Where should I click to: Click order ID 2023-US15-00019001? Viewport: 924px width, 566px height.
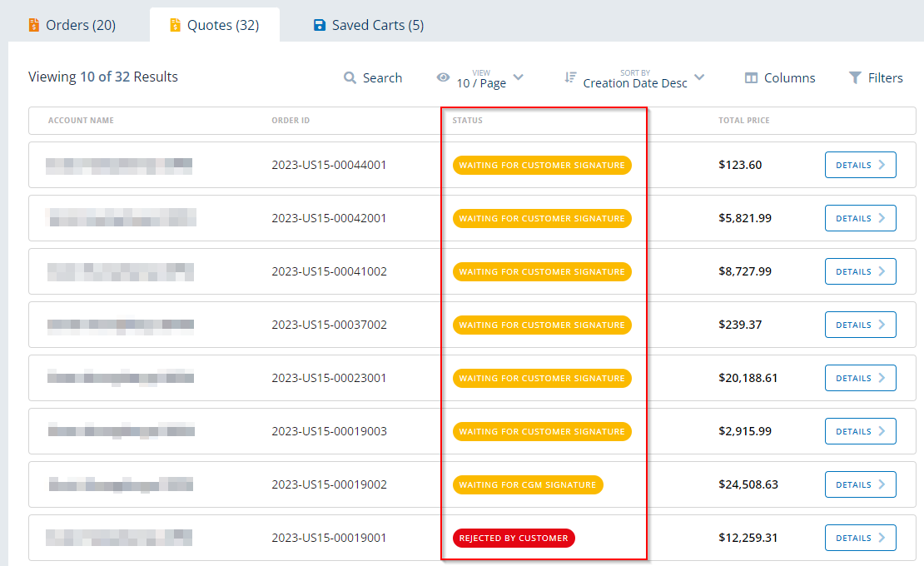click(x=329, y=538)
